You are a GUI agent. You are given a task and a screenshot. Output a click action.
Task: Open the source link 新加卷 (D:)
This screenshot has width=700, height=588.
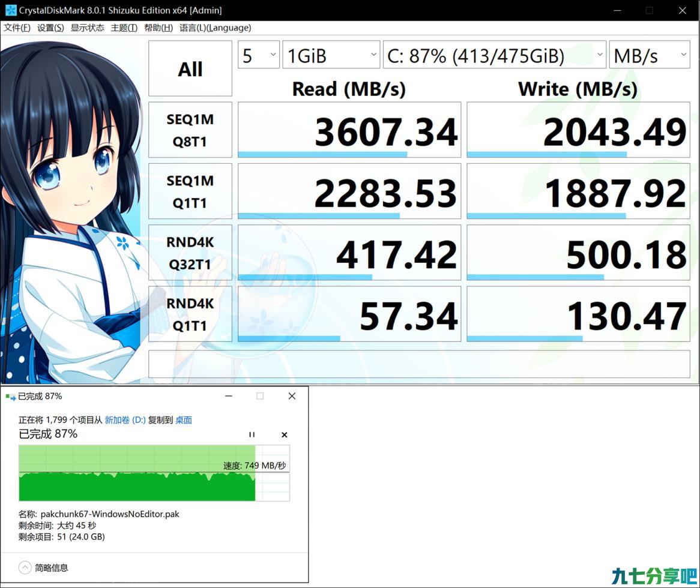(125, 420)
